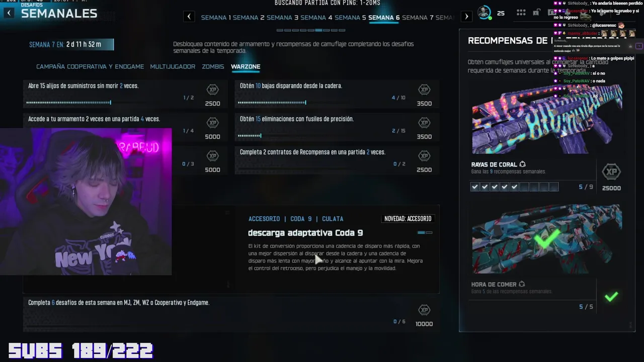Click the info icon beside Rayas de Coral
Screen dimensions: 644x362
click(x=522, y=164)
